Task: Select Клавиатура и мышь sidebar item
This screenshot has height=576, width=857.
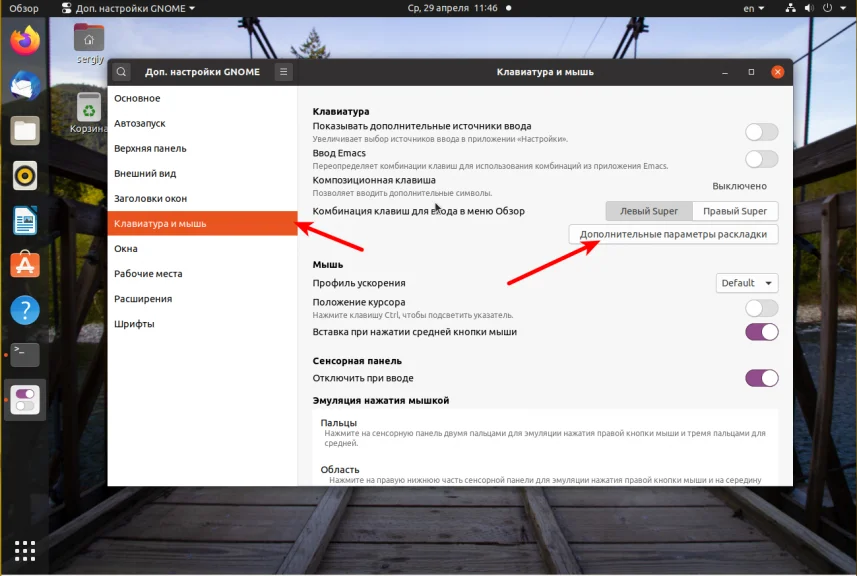Action: click(x=202, y=224)
